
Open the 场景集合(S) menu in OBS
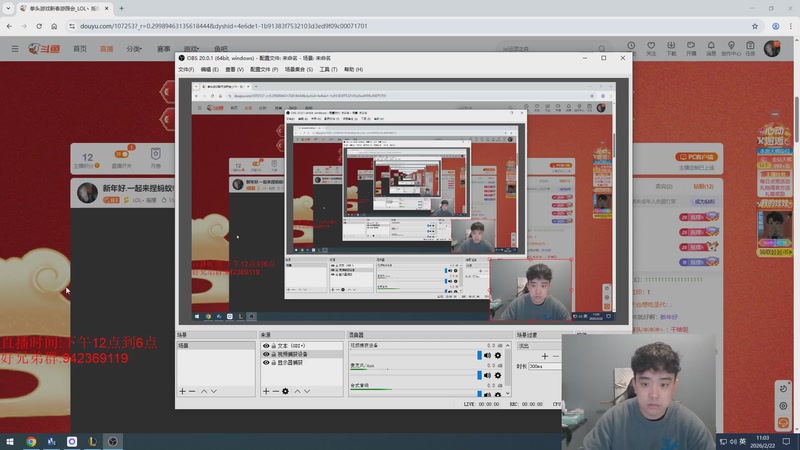298,69
